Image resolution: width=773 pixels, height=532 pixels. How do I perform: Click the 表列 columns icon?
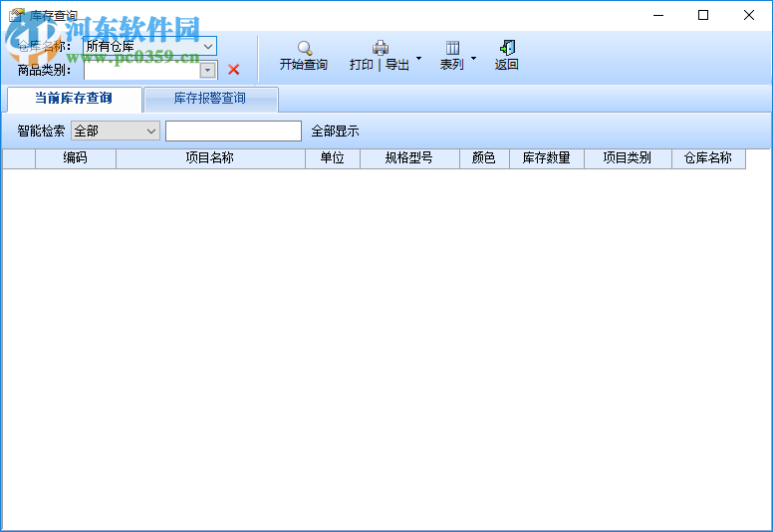pos(452,48)
